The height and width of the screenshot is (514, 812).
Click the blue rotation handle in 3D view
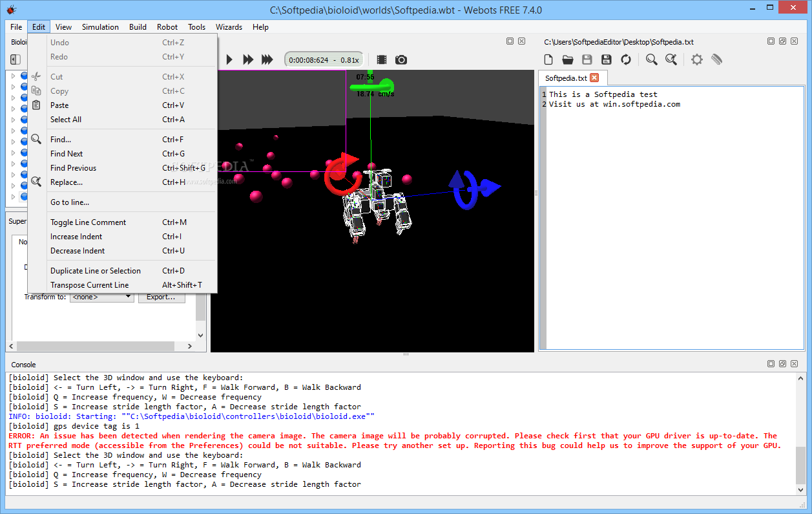(x=475, y=189)
